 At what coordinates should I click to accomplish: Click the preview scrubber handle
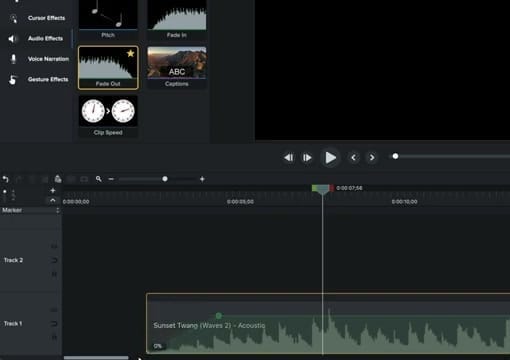(395, 156)
